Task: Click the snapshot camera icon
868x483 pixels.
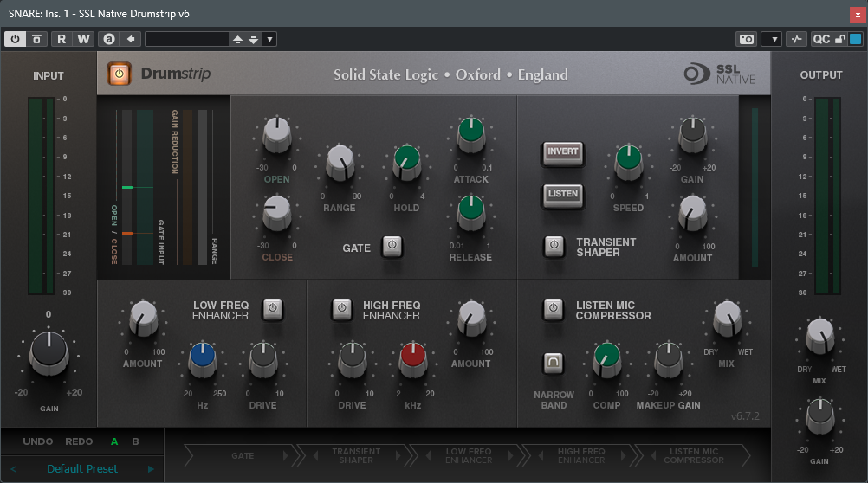Action: point(747,39)
